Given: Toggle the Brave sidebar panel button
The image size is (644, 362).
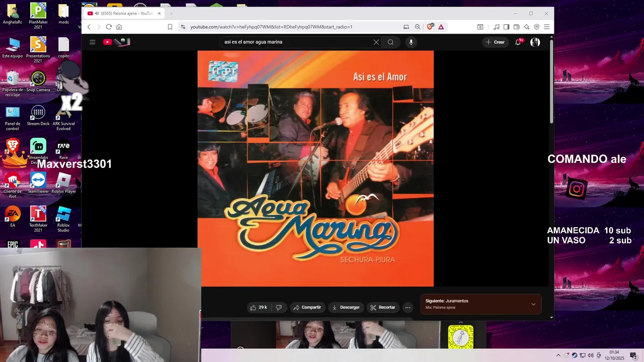Looking at the screenshot, I should pos(507,27).
